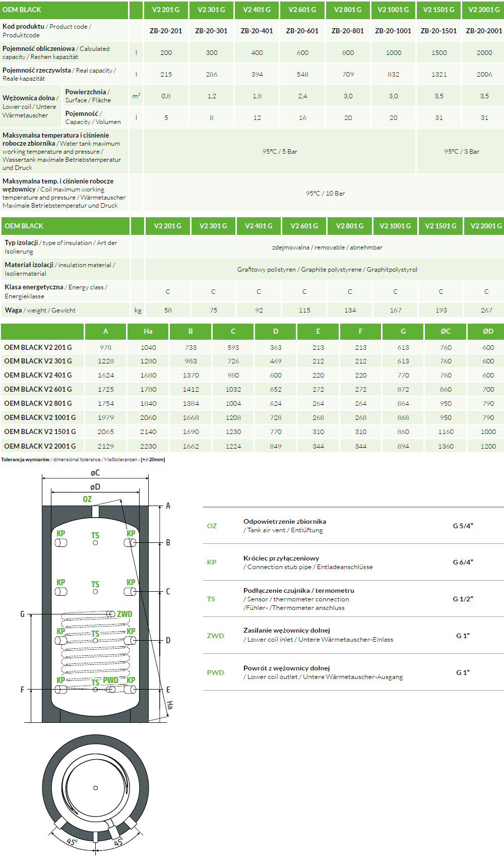
Task: Click the real capacity value 215
Action: (166, 74)
